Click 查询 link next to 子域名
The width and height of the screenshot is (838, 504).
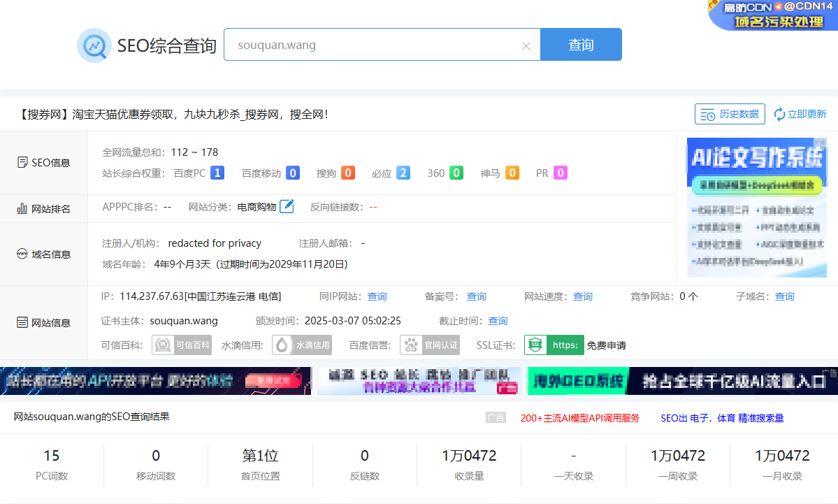tap(785, 296)
